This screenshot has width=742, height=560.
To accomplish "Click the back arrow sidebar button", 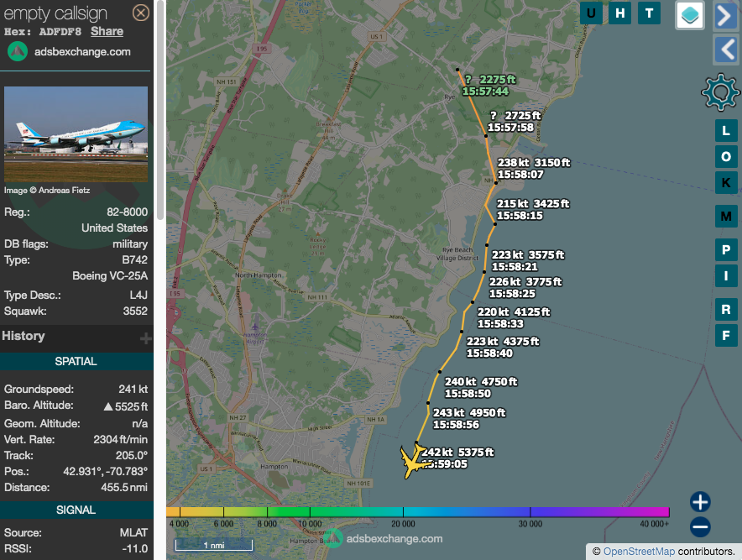I will coord(725,50).
